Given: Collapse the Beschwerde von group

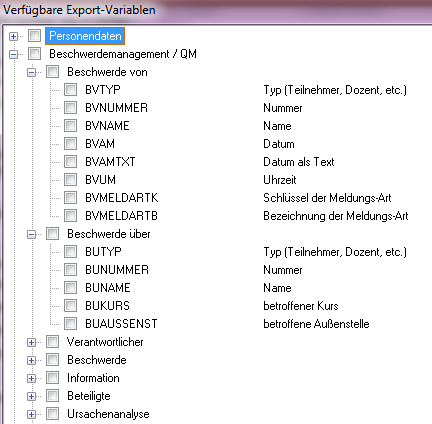Looking at the screenshot, I should [x=31, y=72].
